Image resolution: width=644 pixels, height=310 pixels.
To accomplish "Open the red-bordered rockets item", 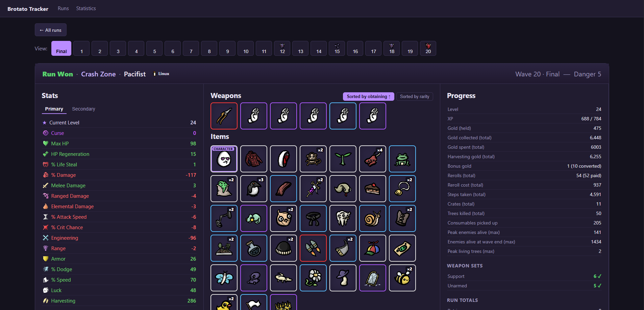I will pos(313,248).
